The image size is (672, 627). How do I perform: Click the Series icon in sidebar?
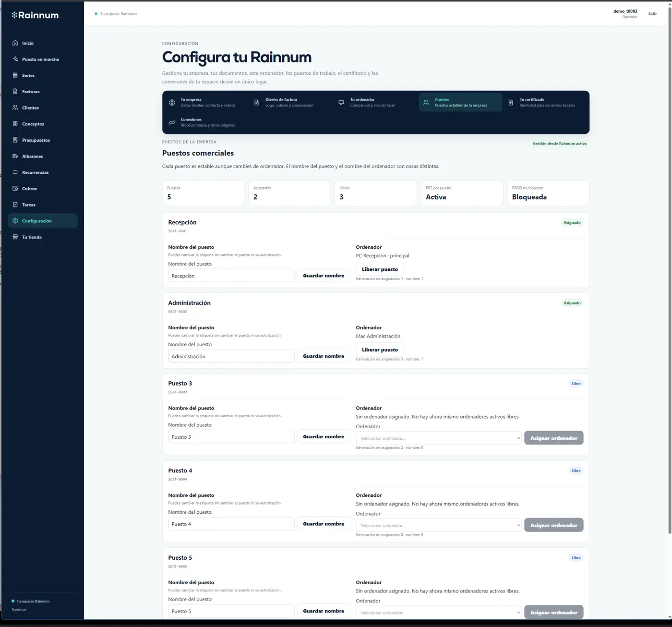coord(15,75)
